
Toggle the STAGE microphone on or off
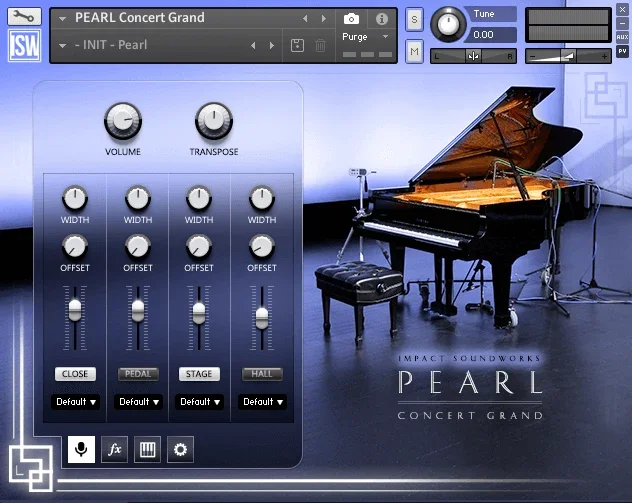coord(199,374)
